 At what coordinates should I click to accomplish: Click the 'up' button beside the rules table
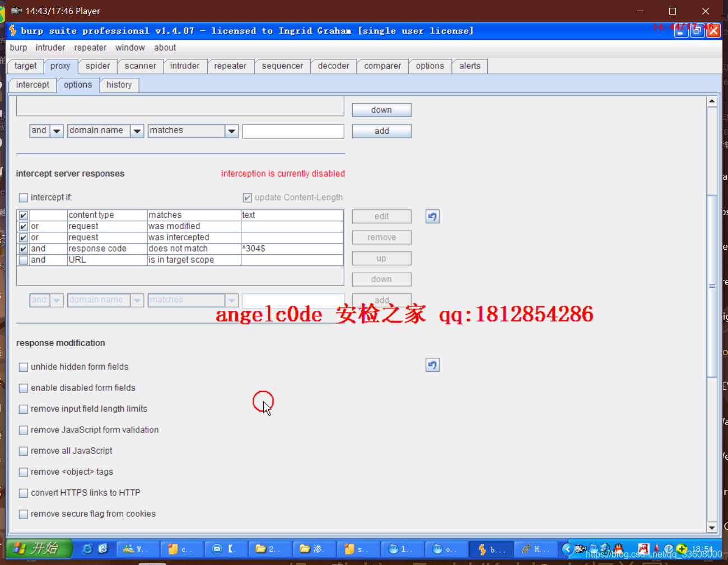(381, 259)
